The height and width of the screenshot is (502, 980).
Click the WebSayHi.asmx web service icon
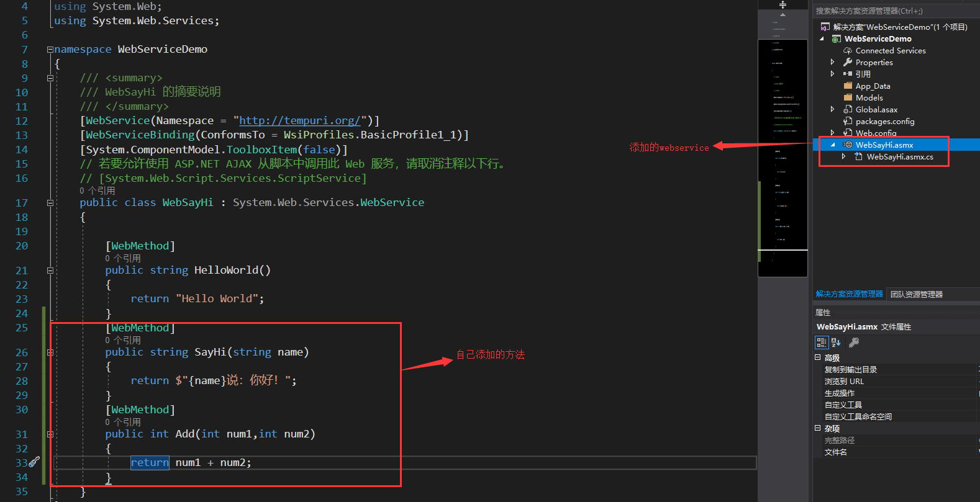click(848, 145)
